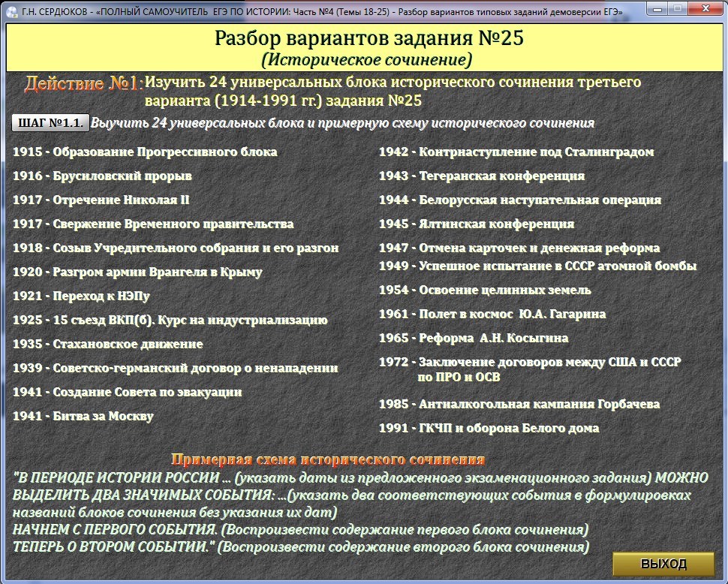The width and height of the screenshot is (728, 584).
Task: Open 1918 - Созыв Учредительного собрания block
Action: (x=176, y=248)
